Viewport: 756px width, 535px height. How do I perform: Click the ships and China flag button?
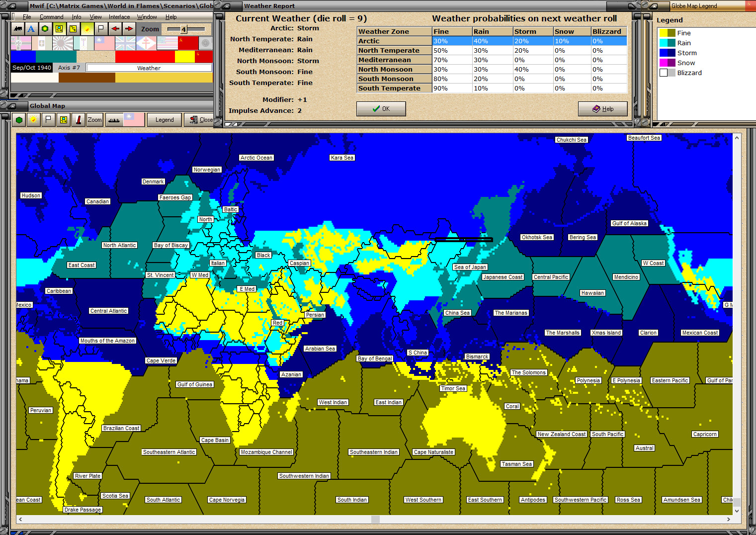click(x=125, y=120)
